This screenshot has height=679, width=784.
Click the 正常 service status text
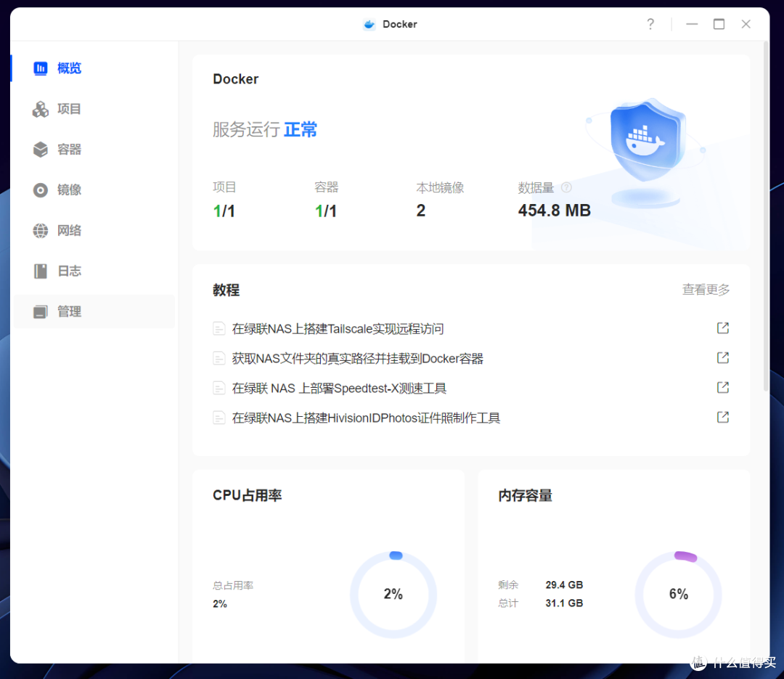(301, 129)
